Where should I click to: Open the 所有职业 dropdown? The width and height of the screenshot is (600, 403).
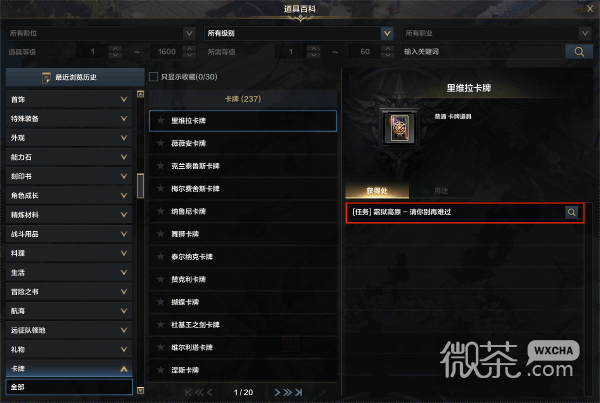pyautogui.click(x=497, y=33)
